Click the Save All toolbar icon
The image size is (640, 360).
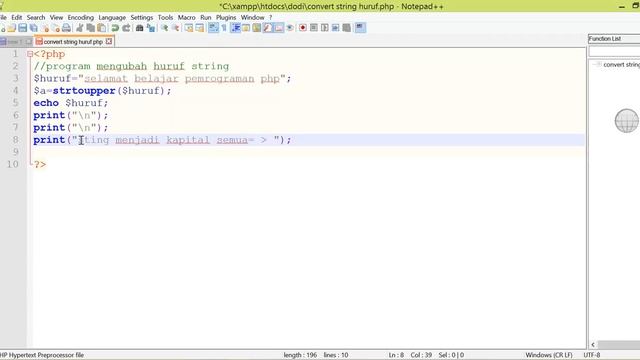33,28
